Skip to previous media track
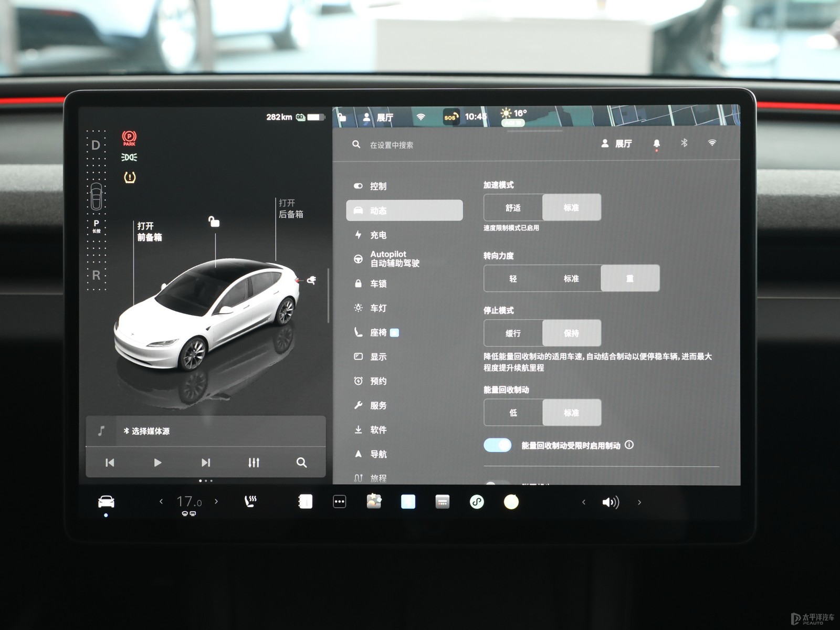Image resolution: width=840 pixels, height=630 pixels. (110, 463)
